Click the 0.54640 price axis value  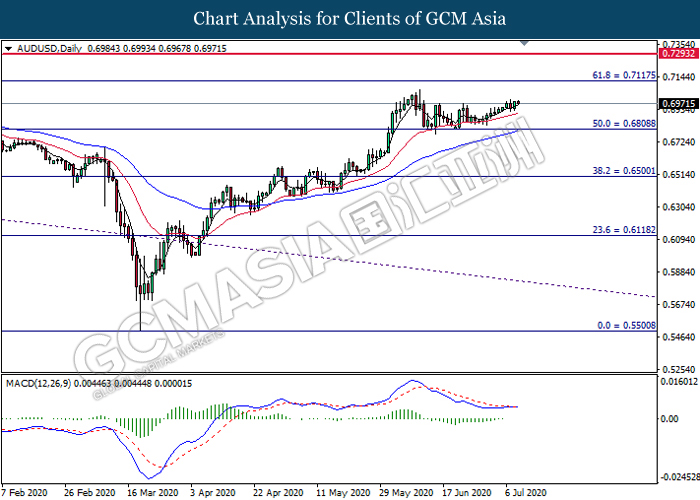coord(679,337)
